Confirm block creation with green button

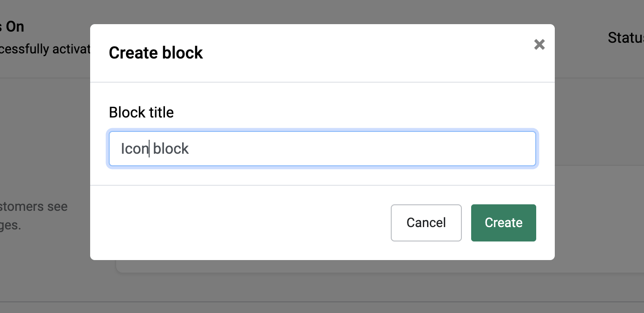tap(503, 223)
